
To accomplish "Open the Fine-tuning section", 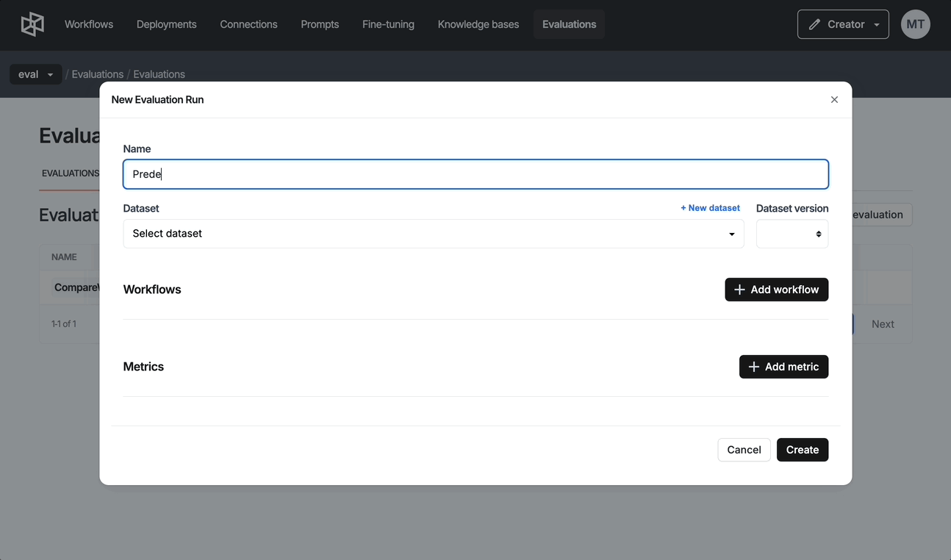I will tap(388, 24).
